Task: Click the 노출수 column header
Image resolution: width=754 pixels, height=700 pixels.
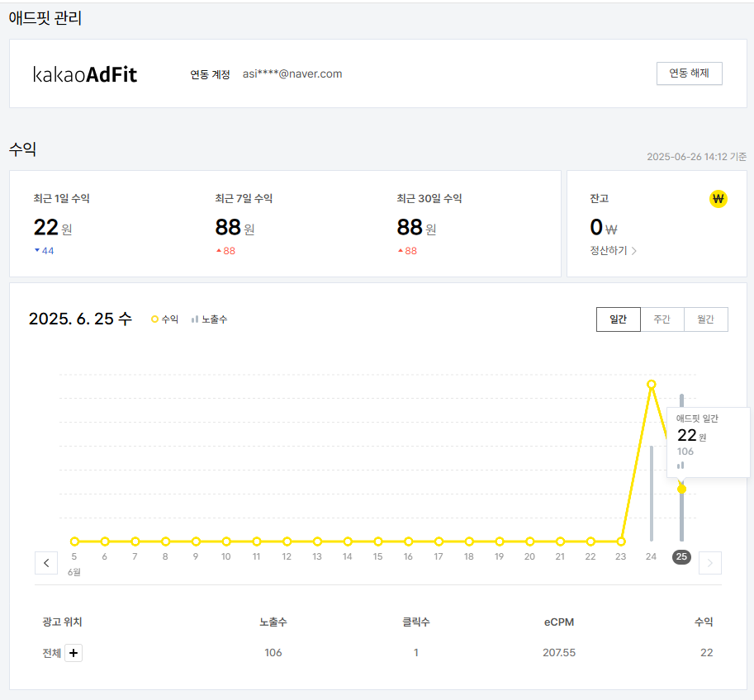Action: [273, 622]
